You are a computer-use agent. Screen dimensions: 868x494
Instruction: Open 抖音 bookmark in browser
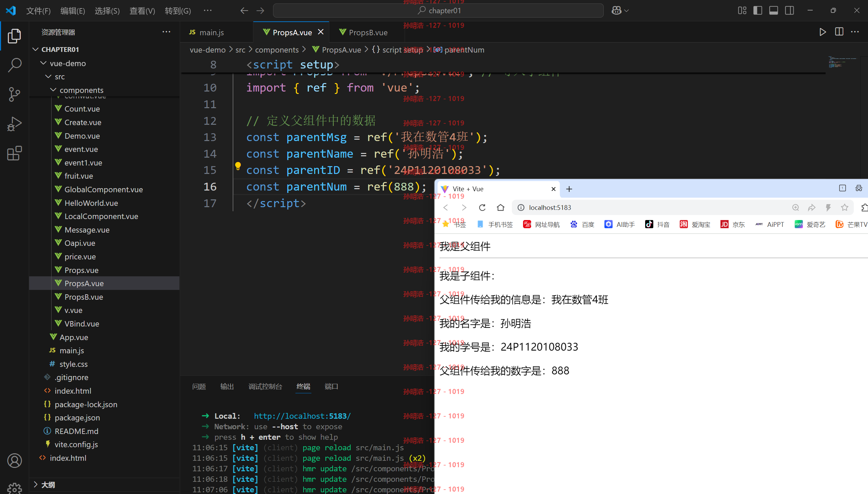tap(658, 224)
